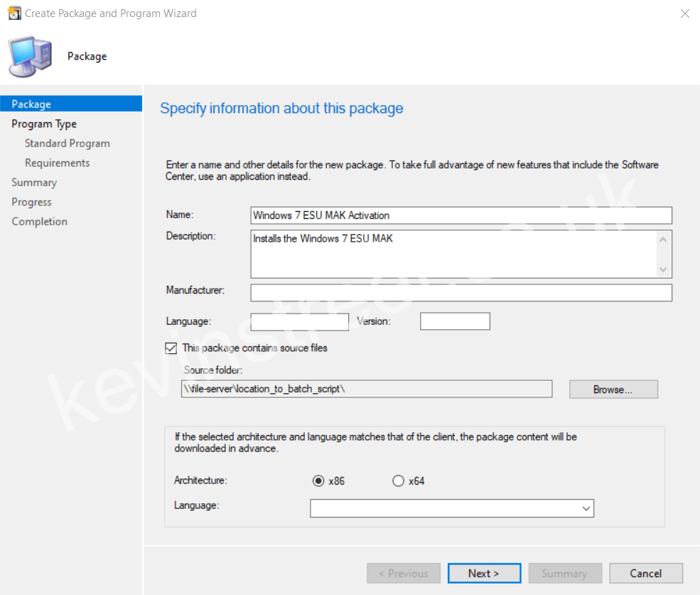Click the disabled Summary button
Screen dimensions: 700x595
tap(565, 573)
